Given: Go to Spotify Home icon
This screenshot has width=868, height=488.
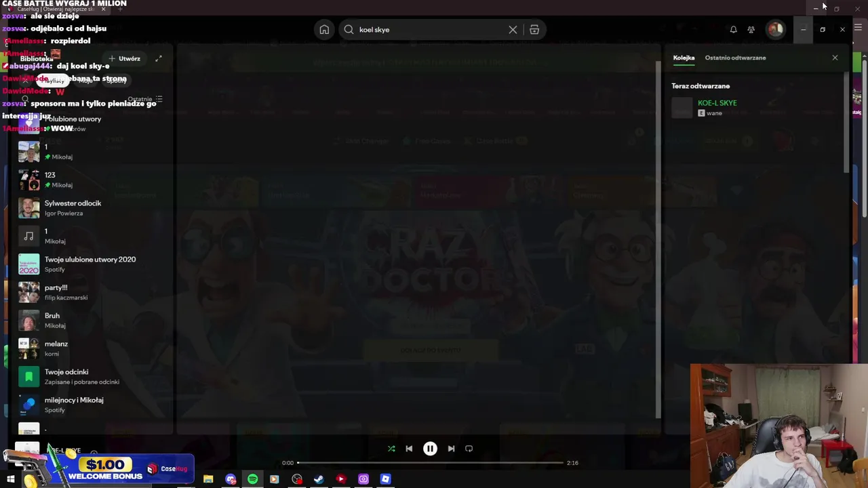Looking at the screenshot, I should 324,30.
